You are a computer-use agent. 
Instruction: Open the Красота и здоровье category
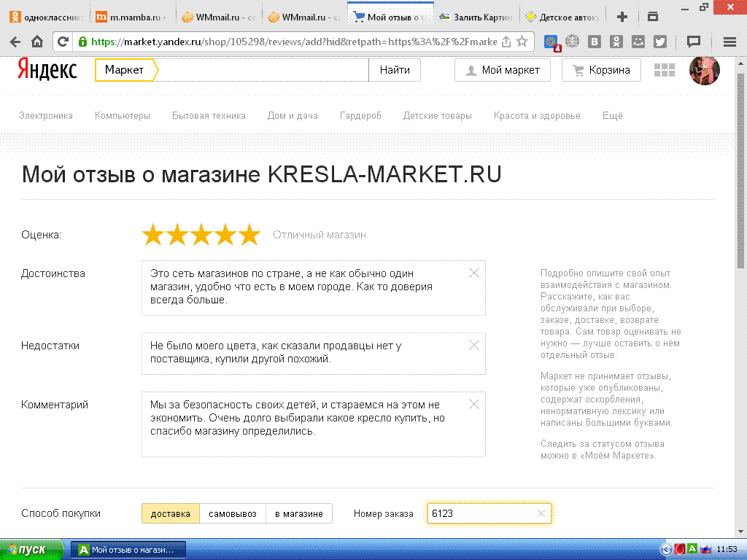coord(537,116)
